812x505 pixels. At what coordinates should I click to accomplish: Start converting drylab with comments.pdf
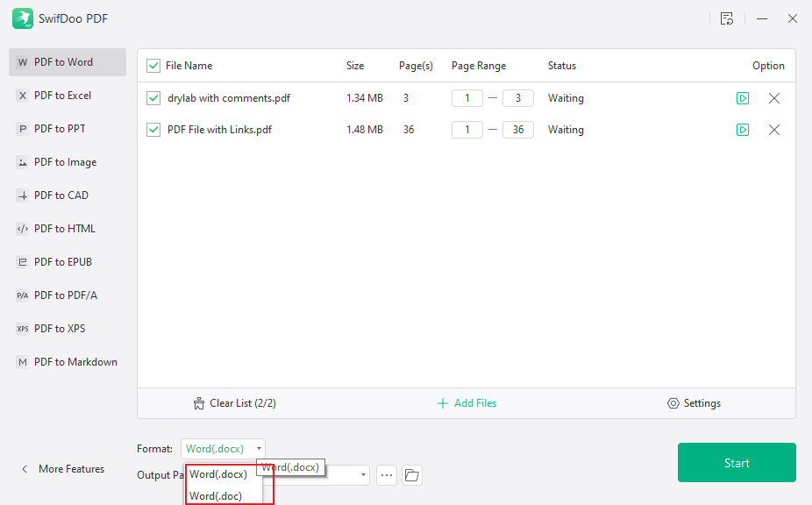(743, 97)
